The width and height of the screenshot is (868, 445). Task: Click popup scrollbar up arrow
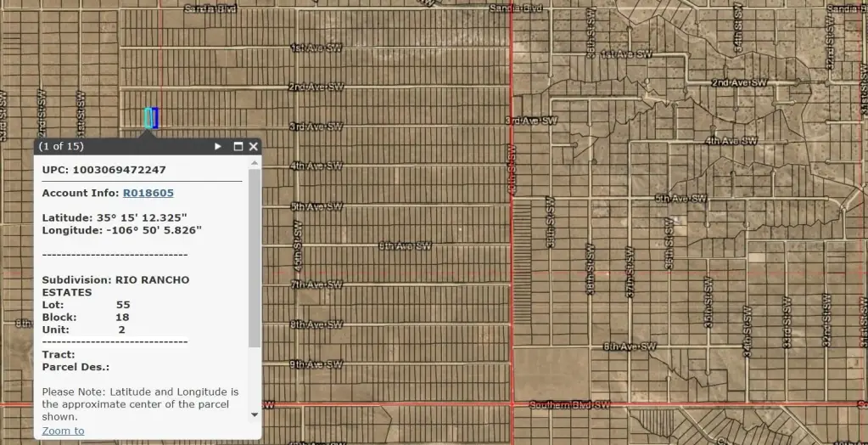click(x=255, y=161)
